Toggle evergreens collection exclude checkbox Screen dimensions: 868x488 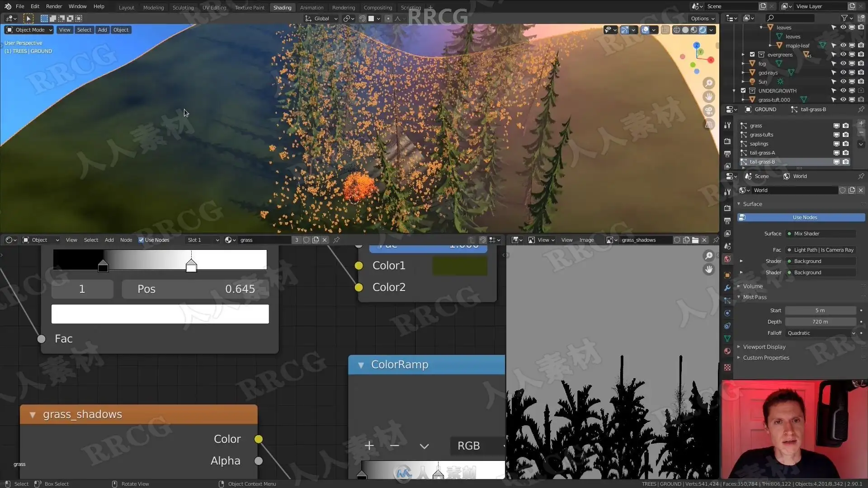752,55
